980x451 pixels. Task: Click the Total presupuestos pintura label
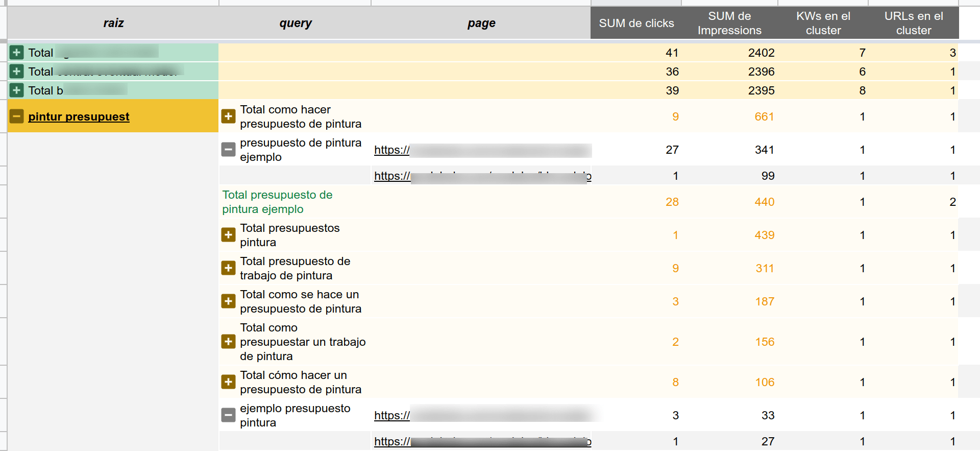click(289, 235)
